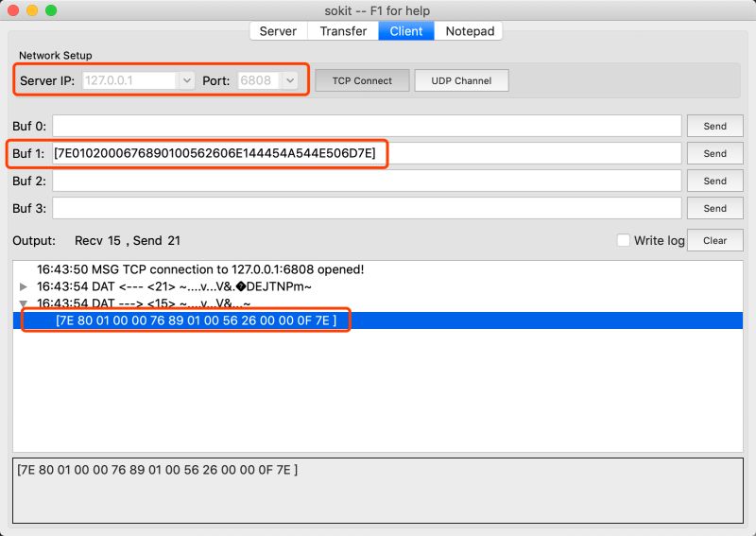
Task: Click the TCP Connect button
Action: (362, 80)
